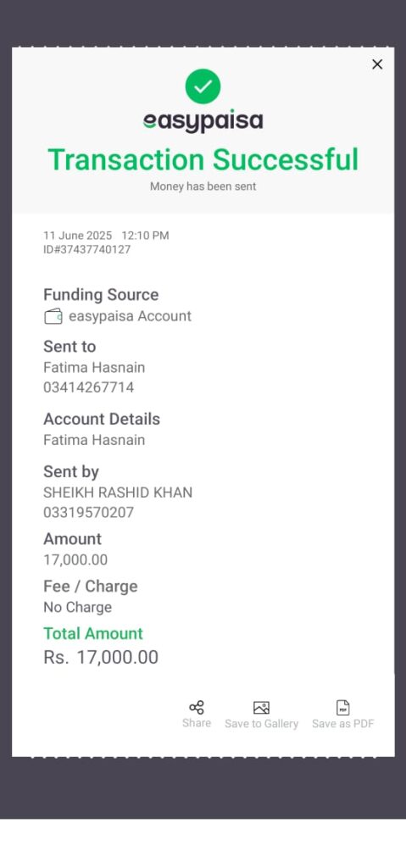This screenshot has width=406, height=868.
Task: Click the Save as PDF label
Action: coord(343,724)
